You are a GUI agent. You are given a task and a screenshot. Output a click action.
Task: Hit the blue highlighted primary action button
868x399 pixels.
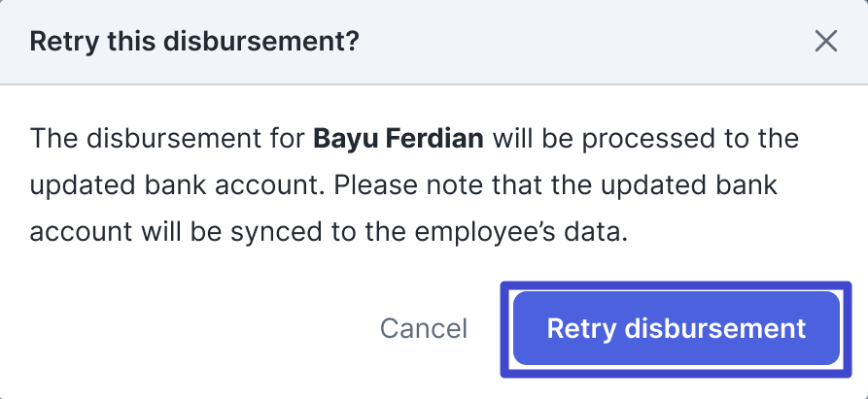[x=676, y=328]
